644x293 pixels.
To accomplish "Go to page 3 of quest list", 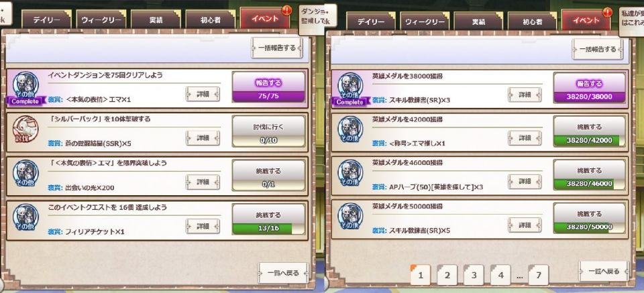I will point(474,276).
